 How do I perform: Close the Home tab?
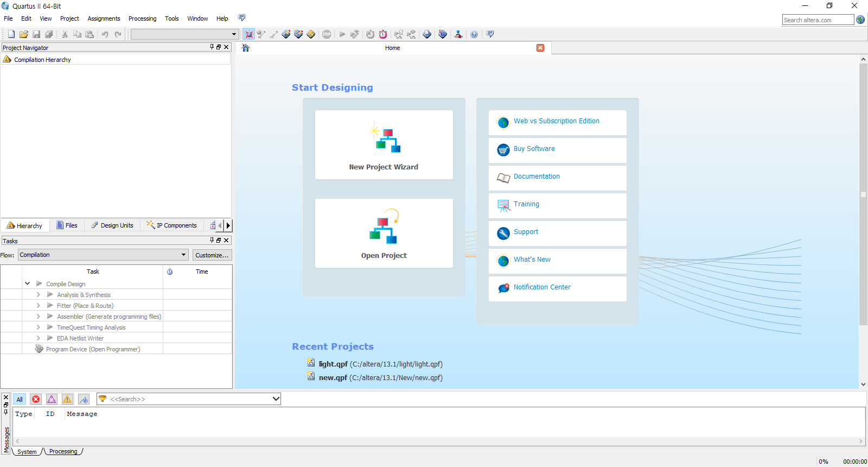540,48
